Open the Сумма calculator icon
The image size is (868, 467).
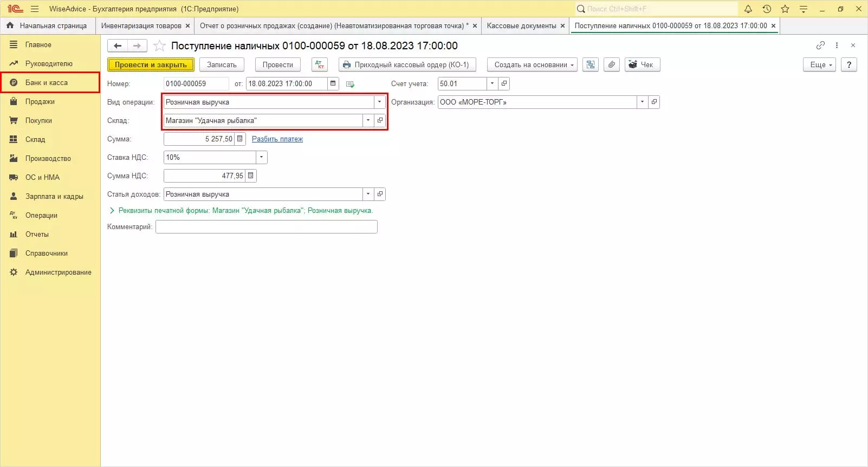240,139
